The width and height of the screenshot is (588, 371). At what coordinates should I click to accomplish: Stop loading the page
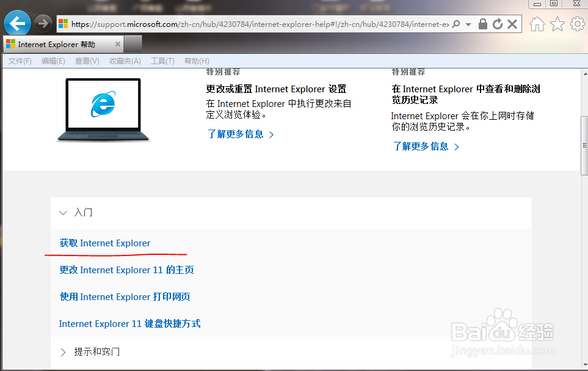pos(511,24)
